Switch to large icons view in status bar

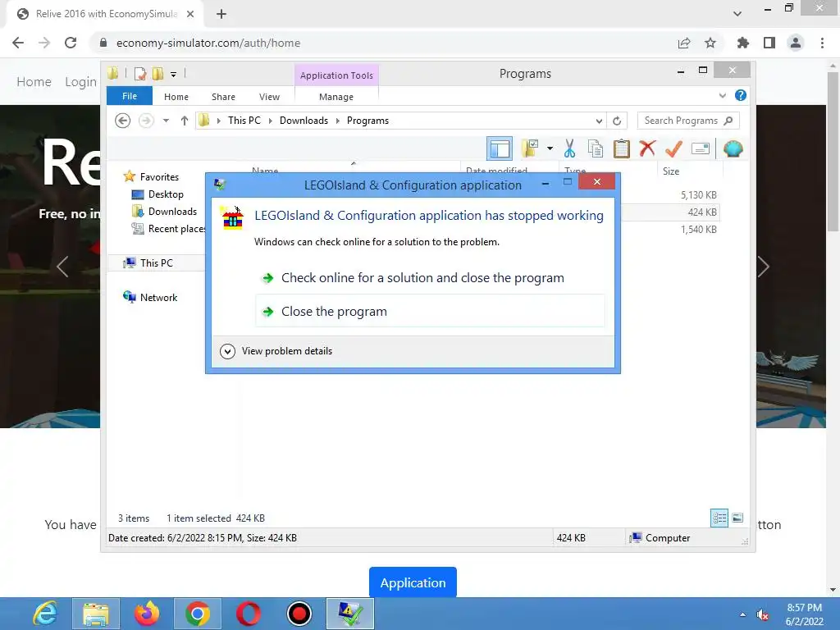(x=737, y=518)
